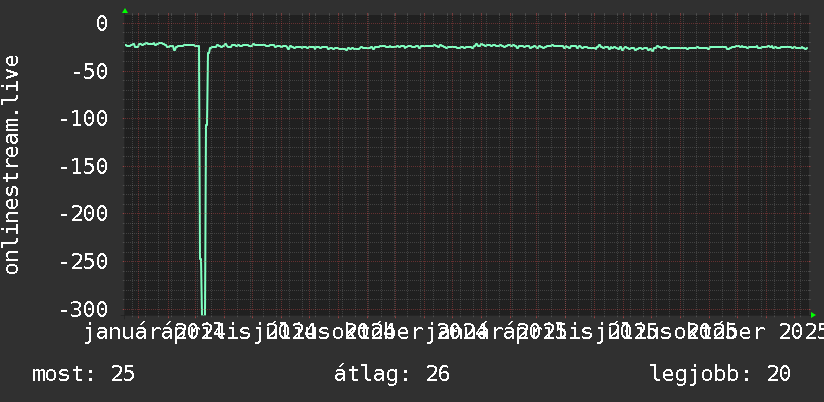824x402 pixels.
Task: Select the -150 y-axis label
Action: point(83,167)
